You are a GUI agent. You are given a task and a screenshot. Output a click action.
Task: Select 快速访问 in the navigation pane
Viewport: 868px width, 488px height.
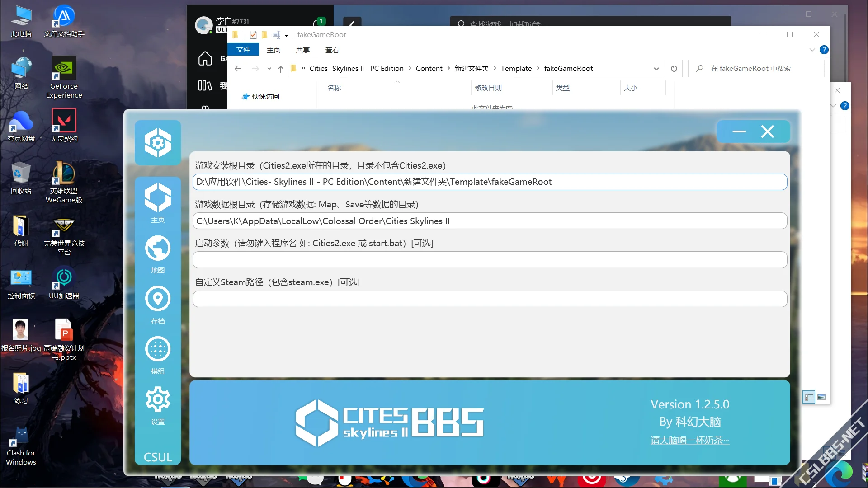tap(261, 97)
